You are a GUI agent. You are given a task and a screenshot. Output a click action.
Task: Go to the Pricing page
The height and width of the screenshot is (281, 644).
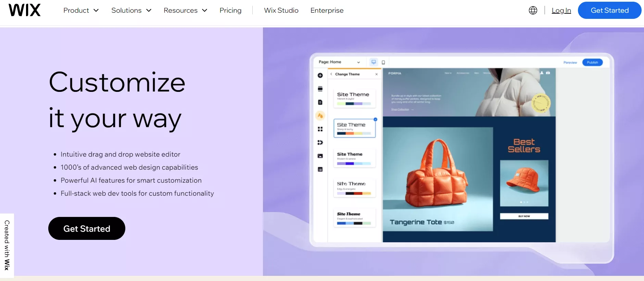(x=230, y=10)
